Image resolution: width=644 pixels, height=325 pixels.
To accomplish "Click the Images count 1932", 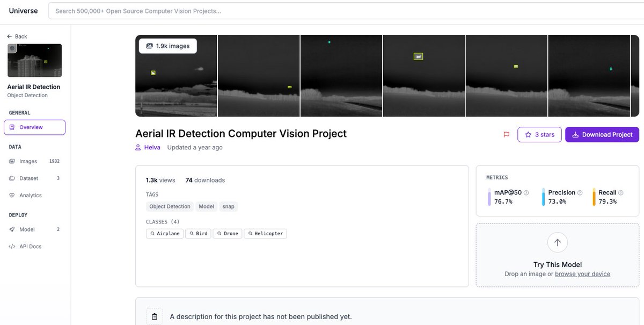I will [54, 161].
